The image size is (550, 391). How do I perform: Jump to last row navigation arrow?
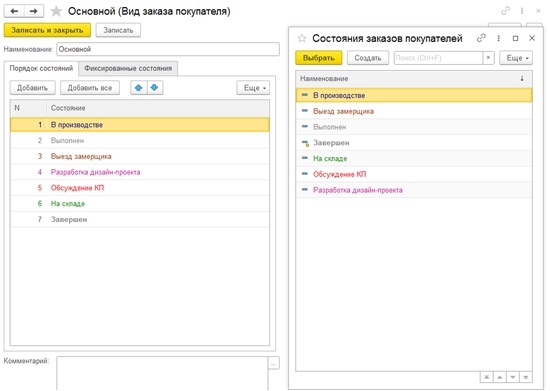pos(526,377)
